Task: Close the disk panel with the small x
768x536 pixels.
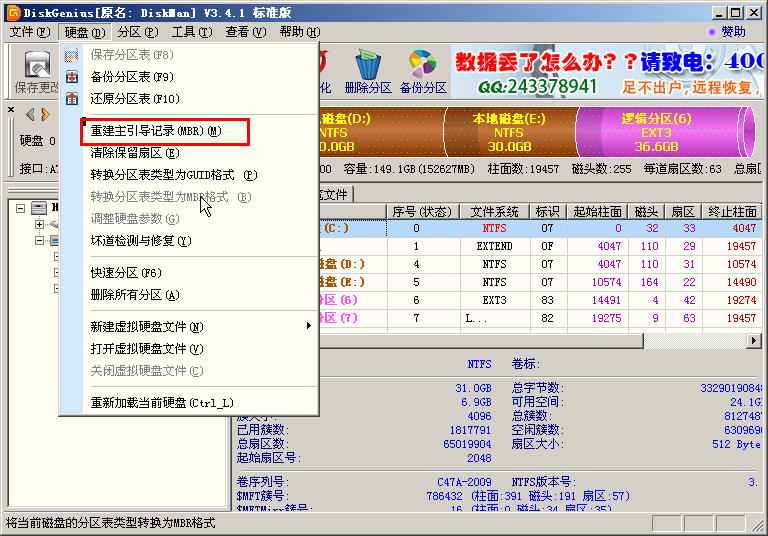Action: point(11,109)
